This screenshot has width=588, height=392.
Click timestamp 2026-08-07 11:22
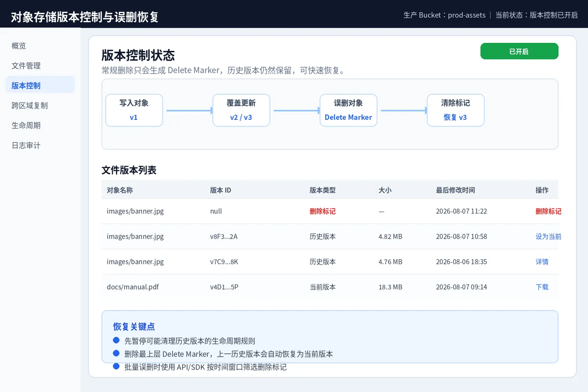coord(461,211)
